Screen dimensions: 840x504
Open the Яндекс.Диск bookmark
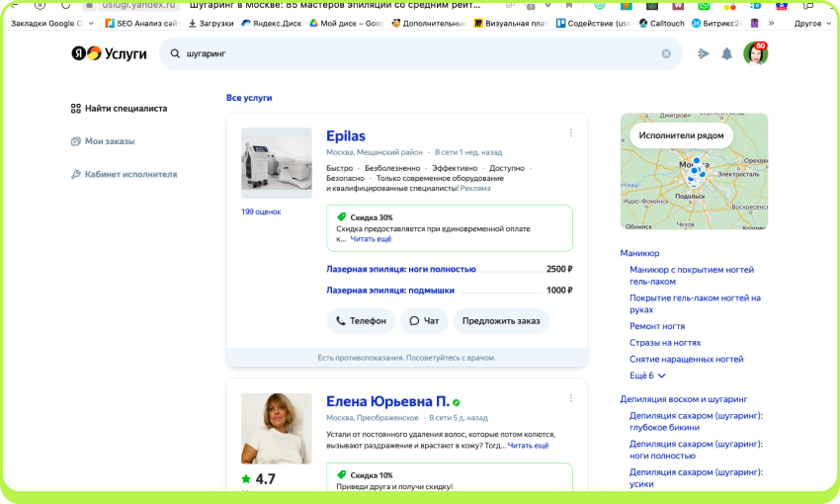[x=272, y=24]
